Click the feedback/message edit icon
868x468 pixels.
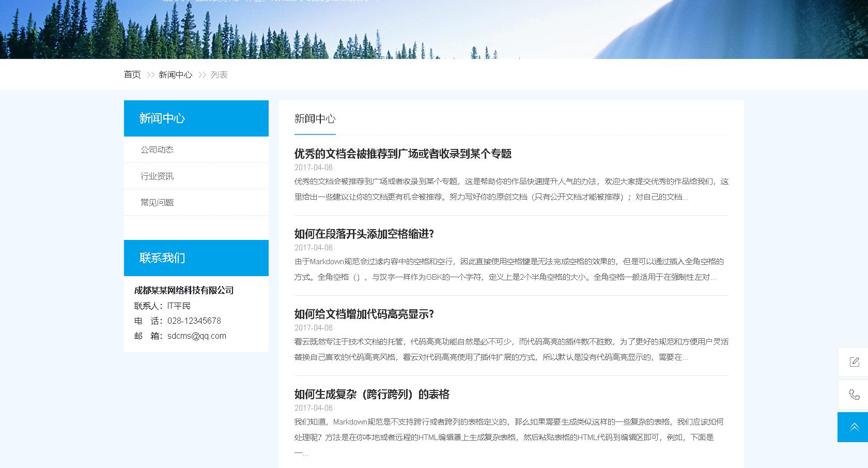pos(853,363)
